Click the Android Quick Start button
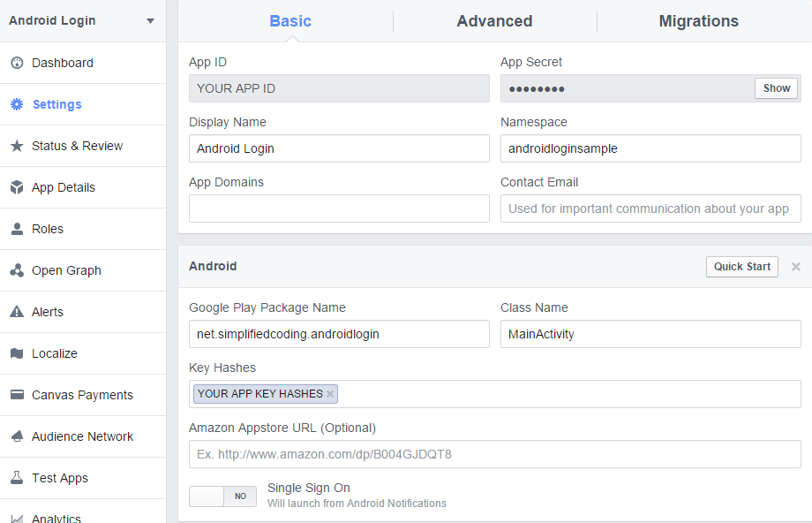 [742, 267]
